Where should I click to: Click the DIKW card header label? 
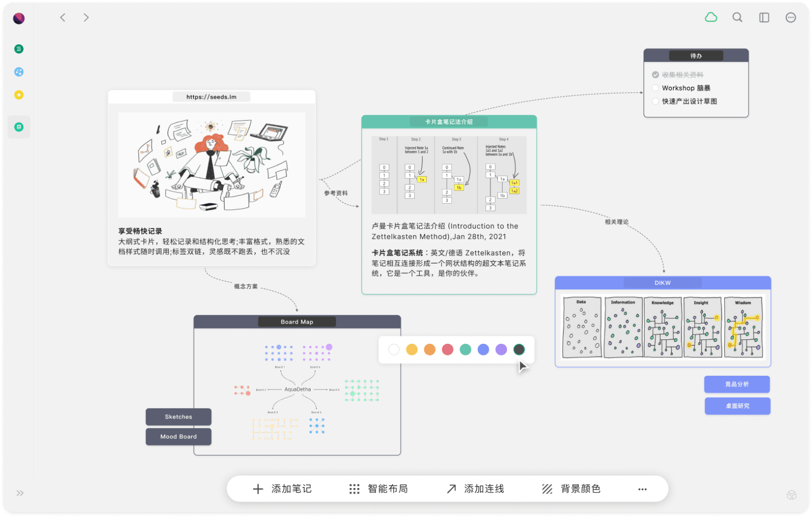[x=662, y=282]
